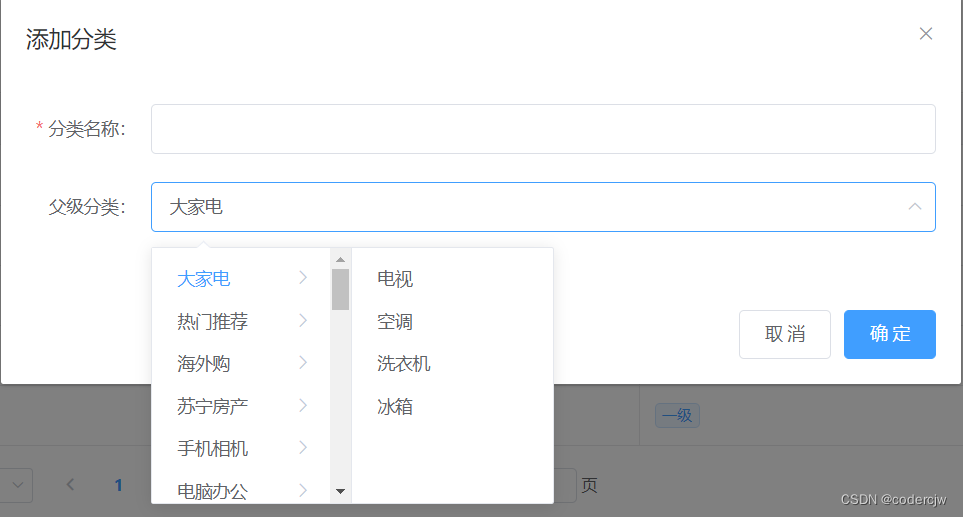Image resolution: width=963 pixels, height=517 pixels.
Task: Click the 父级分类 selector showing 大家电
Action: coord(543,207)
